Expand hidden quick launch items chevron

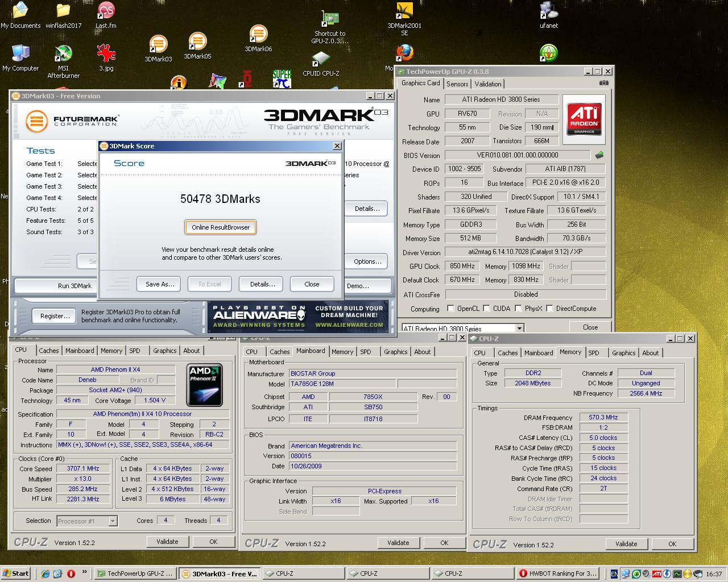tap(85, 572)
